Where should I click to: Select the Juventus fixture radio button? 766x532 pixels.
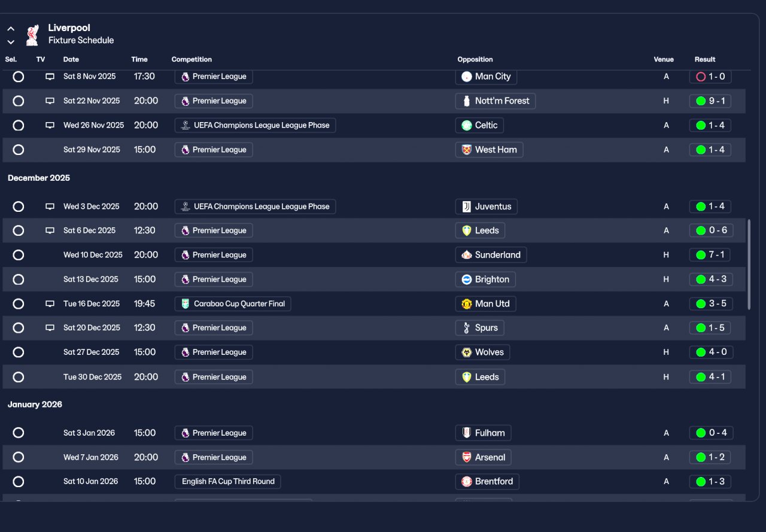(x=19, y=206)
